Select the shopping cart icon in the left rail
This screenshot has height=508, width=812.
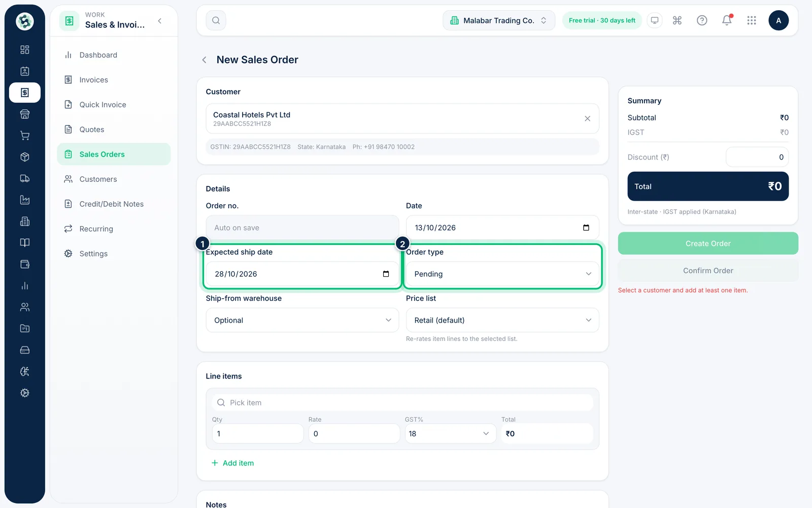coord(25,136)
